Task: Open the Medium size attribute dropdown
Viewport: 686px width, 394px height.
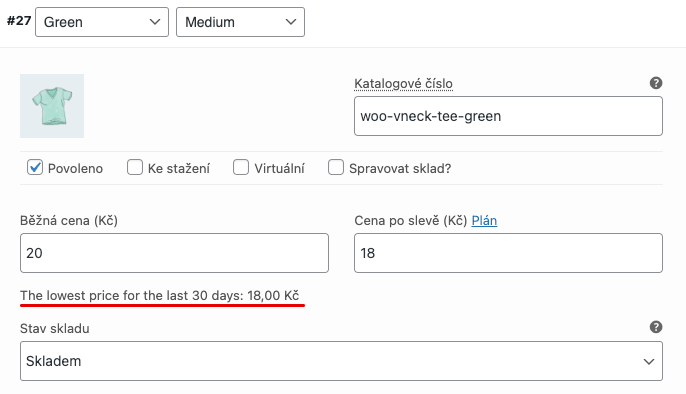Action: click(240, 22)
